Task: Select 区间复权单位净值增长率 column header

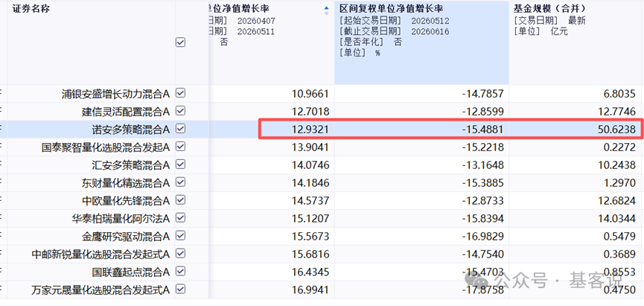Action: [391, 7]
